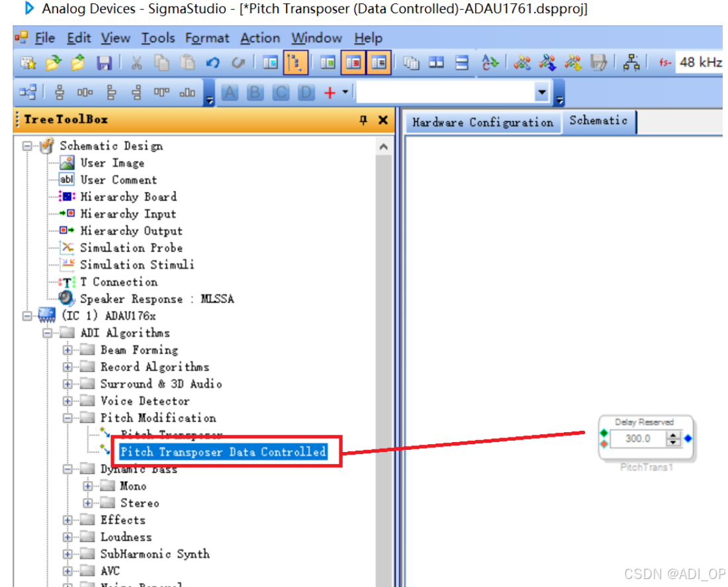
Task: Switch to the Schematic tab
Action: pos(598,120)
